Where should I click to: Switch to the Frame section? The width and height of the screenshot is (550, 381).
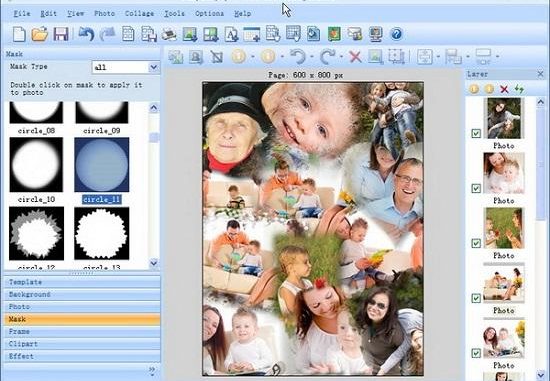pos(82,332)
